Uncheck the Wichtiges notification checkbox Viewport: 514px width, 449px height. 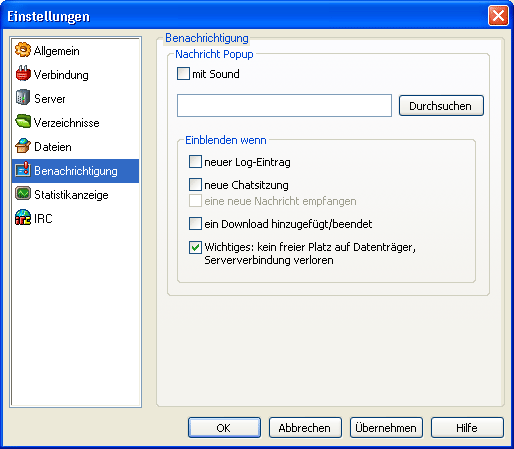pyautogui.click(x=195, y=247)
